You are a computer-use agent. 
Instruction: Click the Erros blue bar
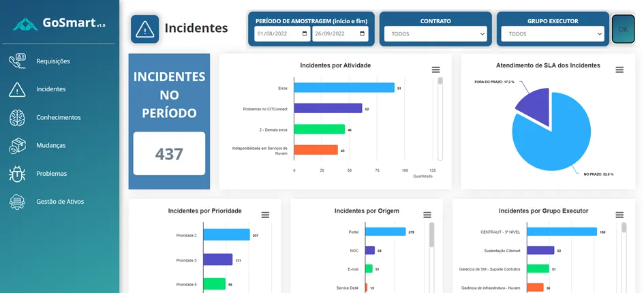(x=344, y=87)
